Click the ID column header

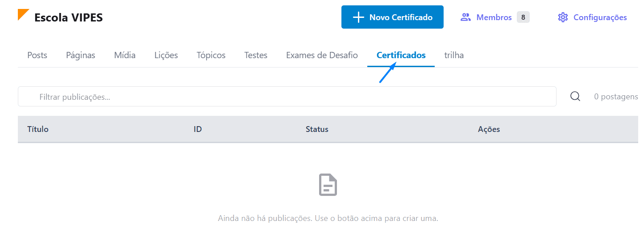pos(198,129)
